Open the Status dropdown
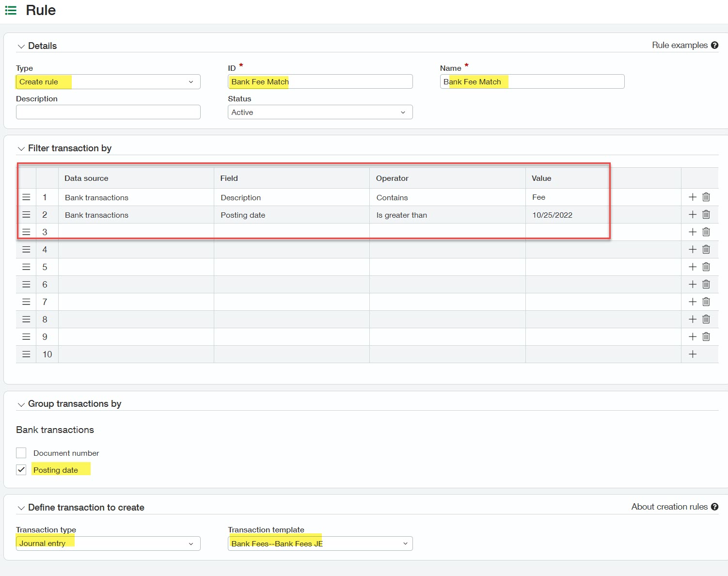The height and width of the screenshot is (576, 728). pyautogui.click(x=403, y=112)
